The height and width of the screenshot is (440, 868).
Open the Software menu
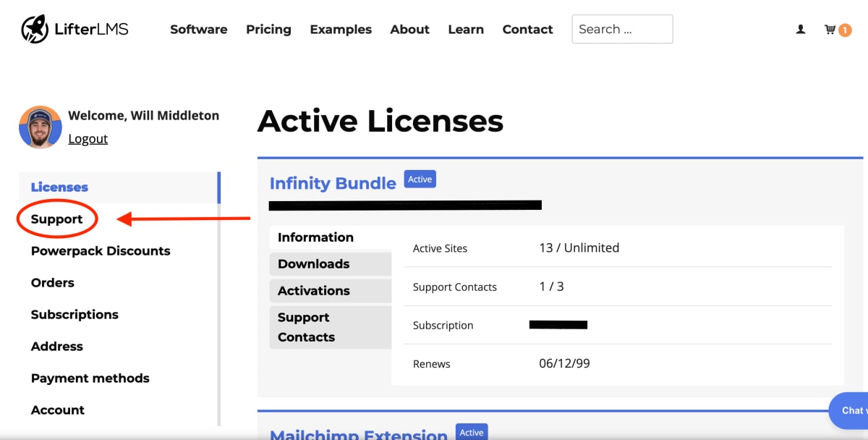coord(198,30)
